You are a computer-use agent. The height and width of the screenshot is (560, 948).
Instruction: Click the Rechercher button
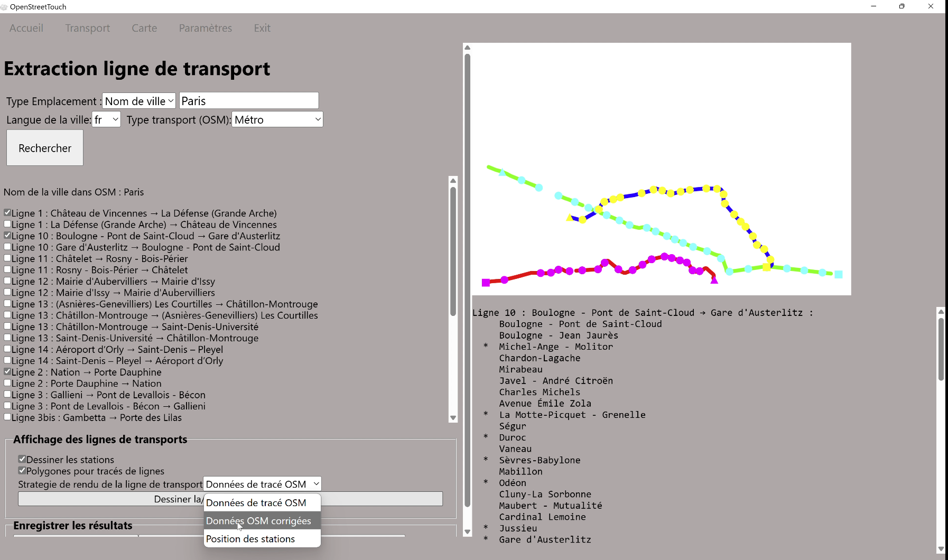tap(45, 148)
